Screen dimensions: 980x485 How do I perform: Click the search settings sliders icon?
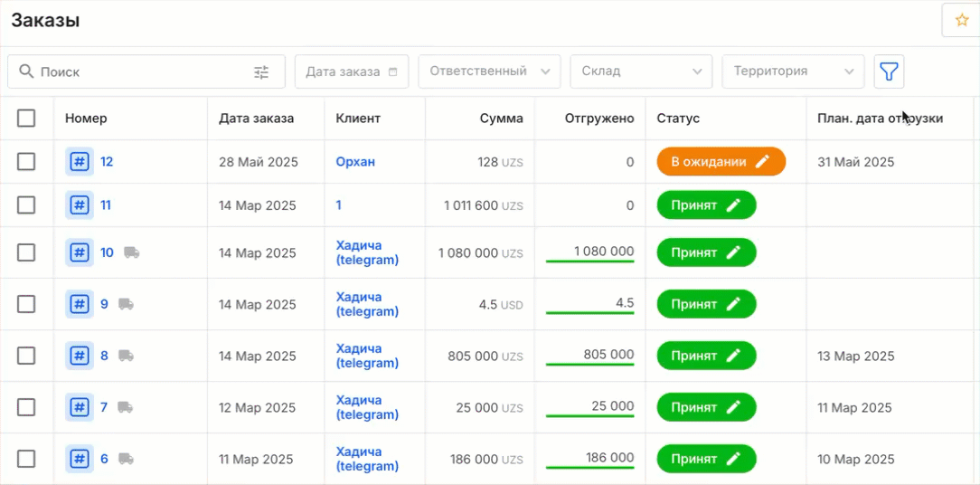(x=261, y=72)
